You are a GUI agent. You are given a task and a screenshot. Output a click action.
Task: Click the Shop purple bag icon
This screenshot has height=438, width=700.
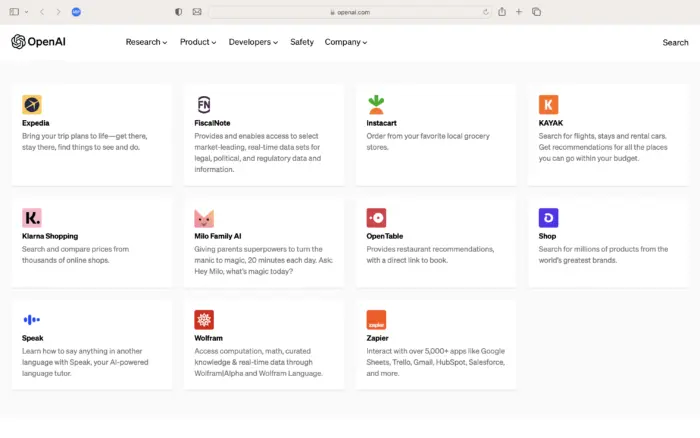tap(548, 218)
